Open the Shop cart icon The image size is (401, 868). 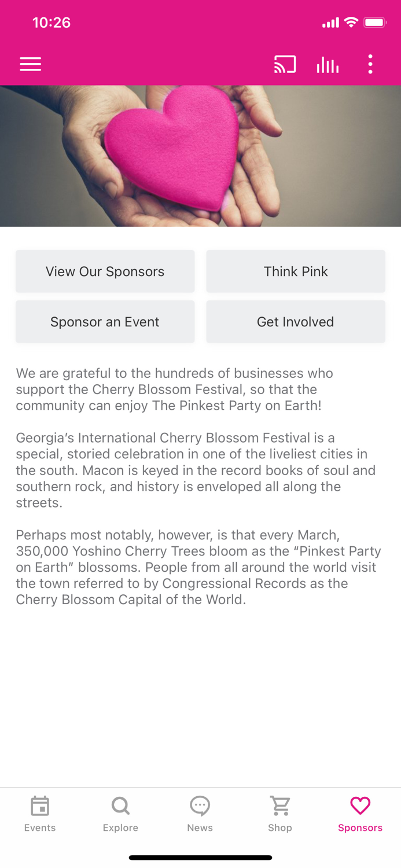pyautogui.click(x=280, y=806)
